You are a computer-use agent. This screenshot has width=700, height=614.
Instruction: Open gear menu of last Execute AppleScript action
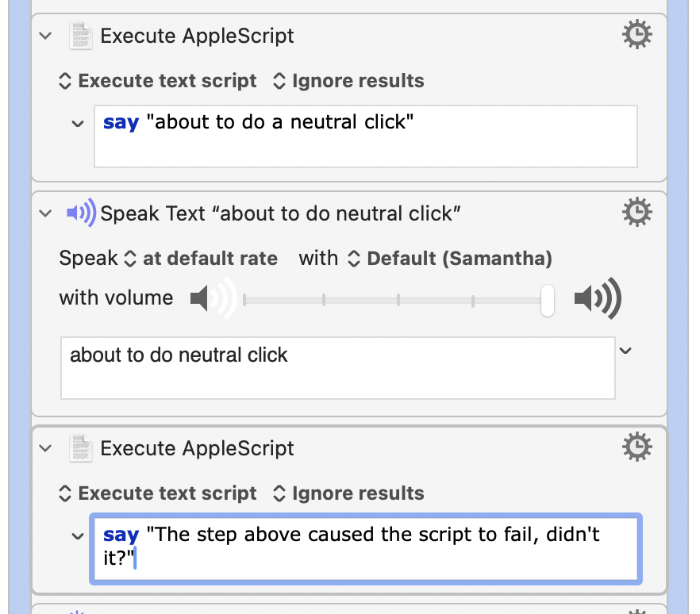(637, 447)
